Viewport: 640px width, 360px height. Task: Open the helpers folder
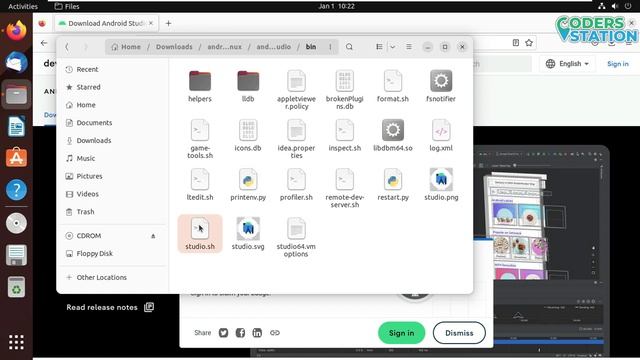(x=200, y=86)
